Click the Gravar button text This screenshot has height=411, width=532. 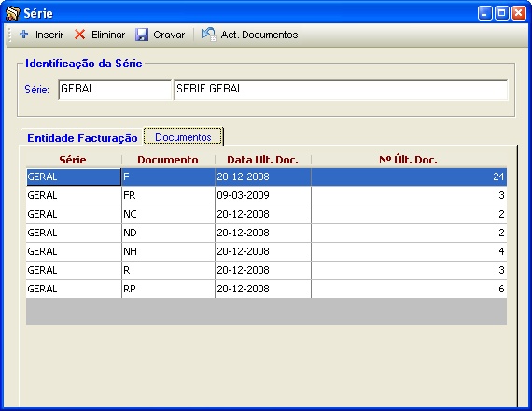point(169,35)
